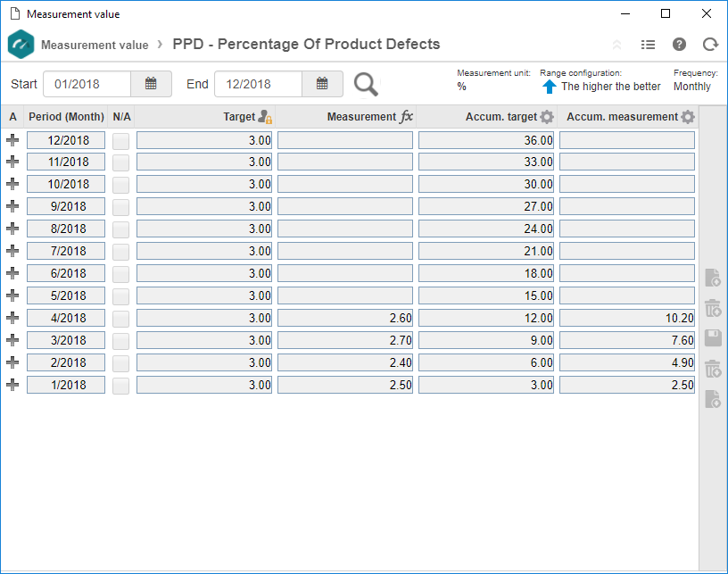Click the End date field 12/2018
Image resolution: width=728 pixels, height=574 pixels.
pos(258,84)
